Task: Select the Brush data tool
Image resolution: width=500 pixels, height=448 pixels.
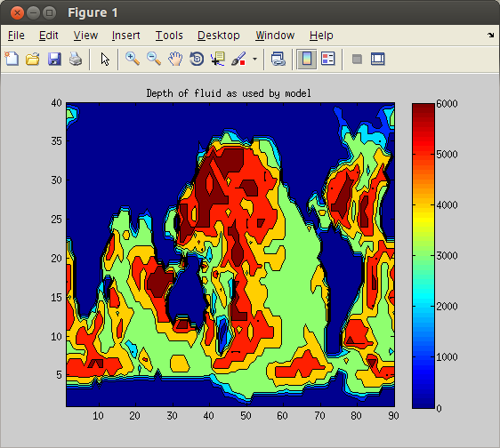Action: (238, 59)
